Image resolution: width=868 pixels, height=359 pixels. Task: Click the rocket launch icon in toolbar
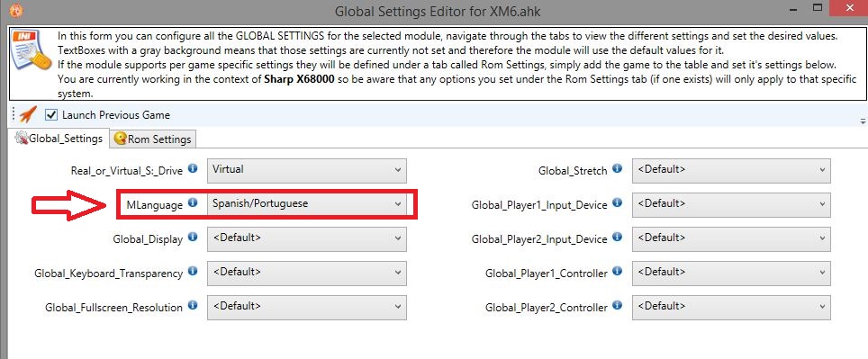coord(28,114)
